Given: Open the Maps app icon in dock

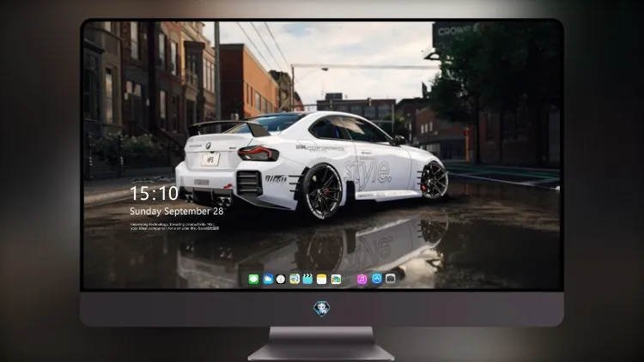Looking at the screenshot, I should 294,280.
